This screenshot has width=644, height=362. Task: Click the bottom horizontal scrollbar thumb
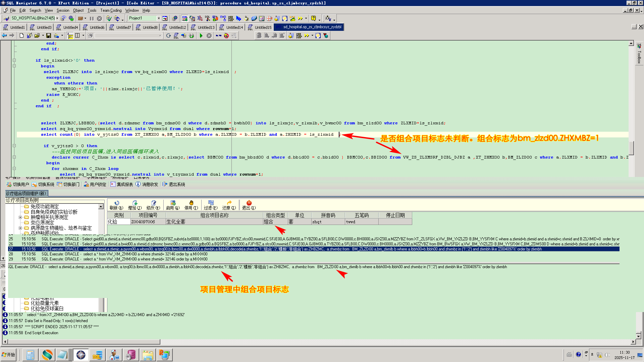coord(84,342)
